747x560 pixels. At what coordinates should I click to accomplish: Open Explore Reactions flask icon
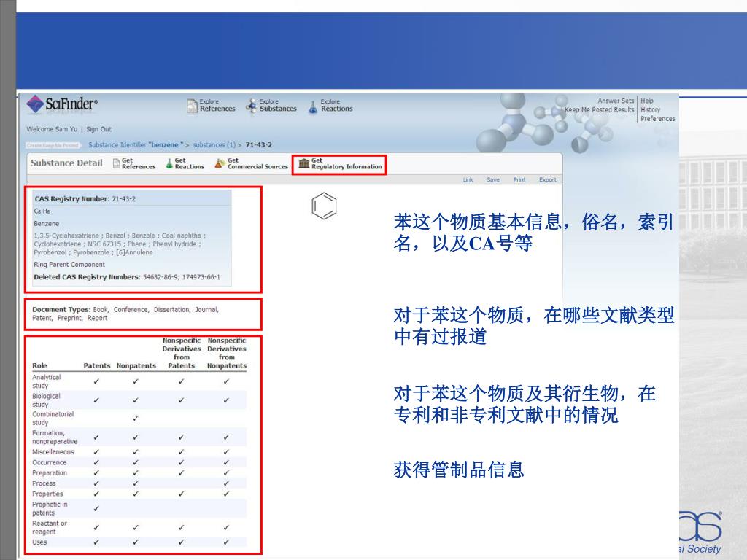coord(313,106)
